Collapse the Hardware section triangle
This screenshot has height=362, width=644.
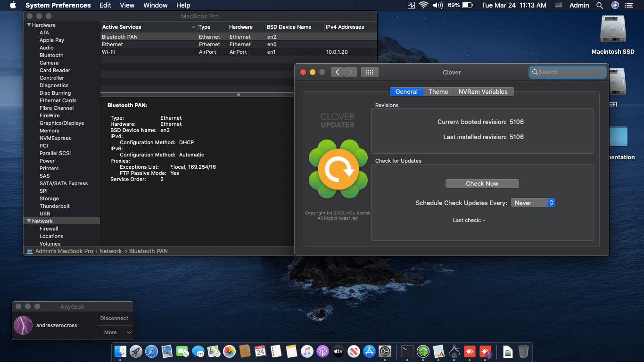click(29, 25)
